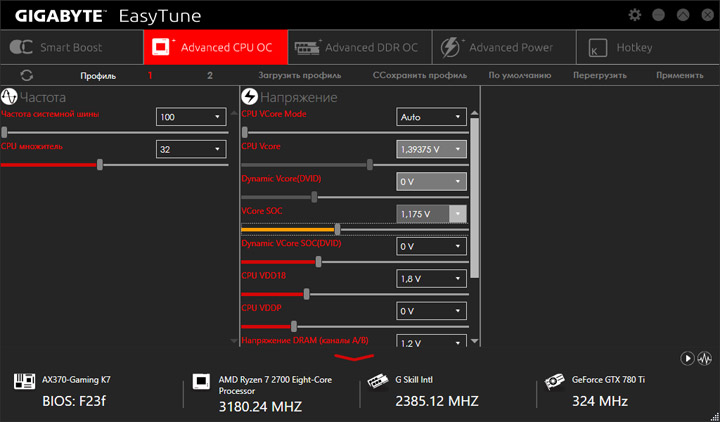Open the Частота системной шины dropdown

(191, 117)
